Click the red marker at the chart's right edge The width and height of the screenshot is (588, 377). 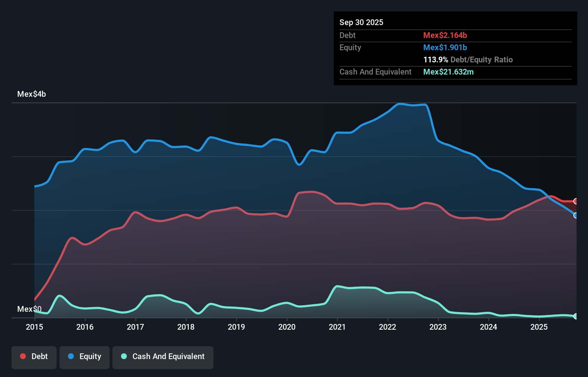575,201
